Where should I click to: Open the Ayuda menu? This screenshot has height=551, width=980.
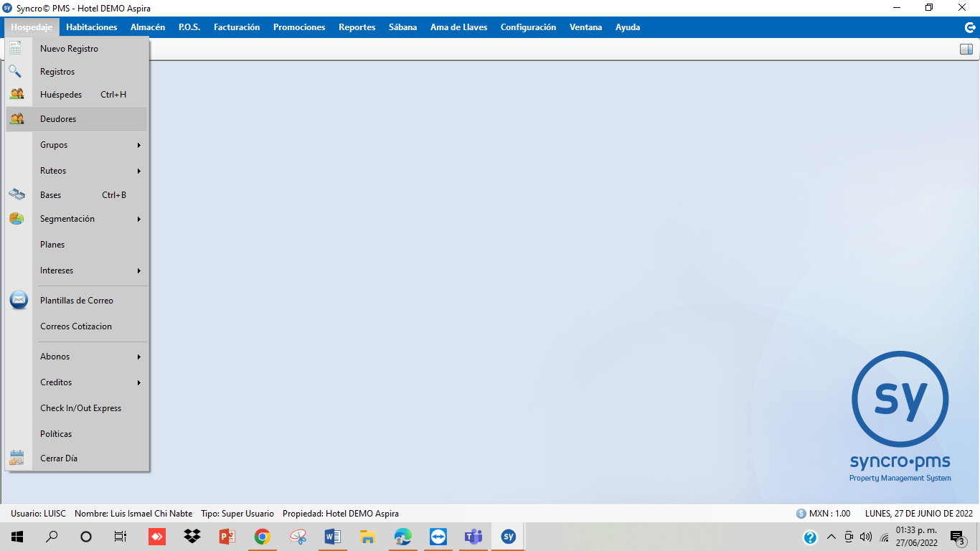(628, 27)
